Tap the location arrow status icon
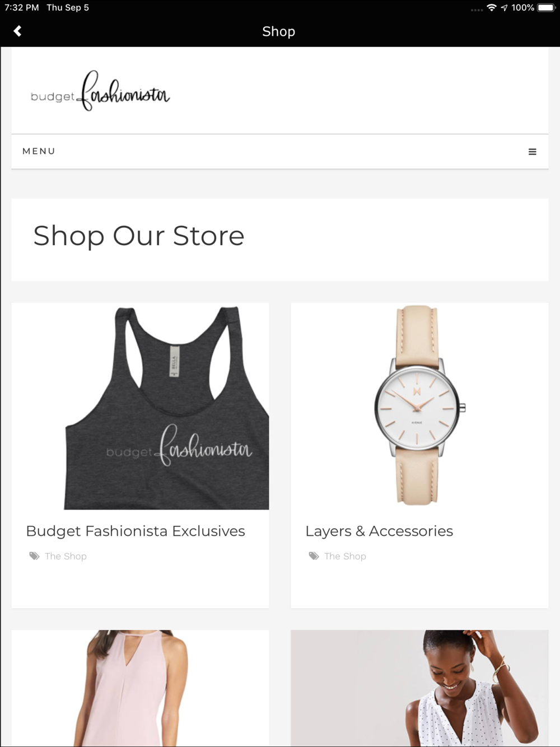The height and width of the screenshot is (747, 560). point(504,8)
